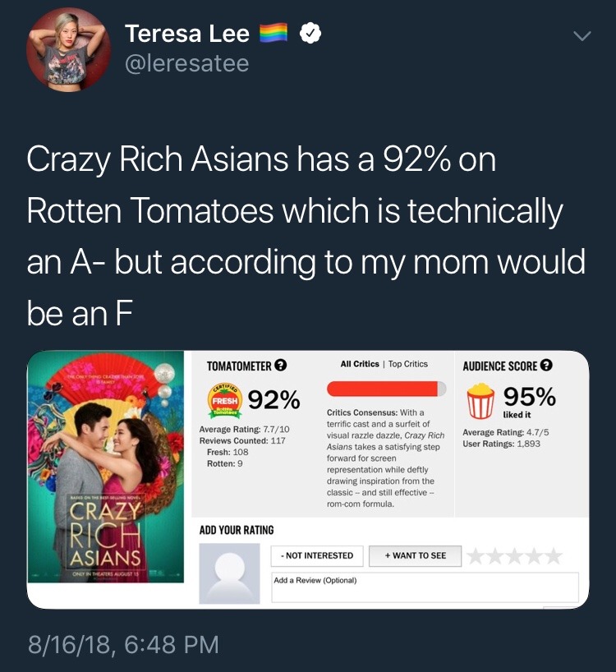Click the Add a Review text field

click(425, 587)
